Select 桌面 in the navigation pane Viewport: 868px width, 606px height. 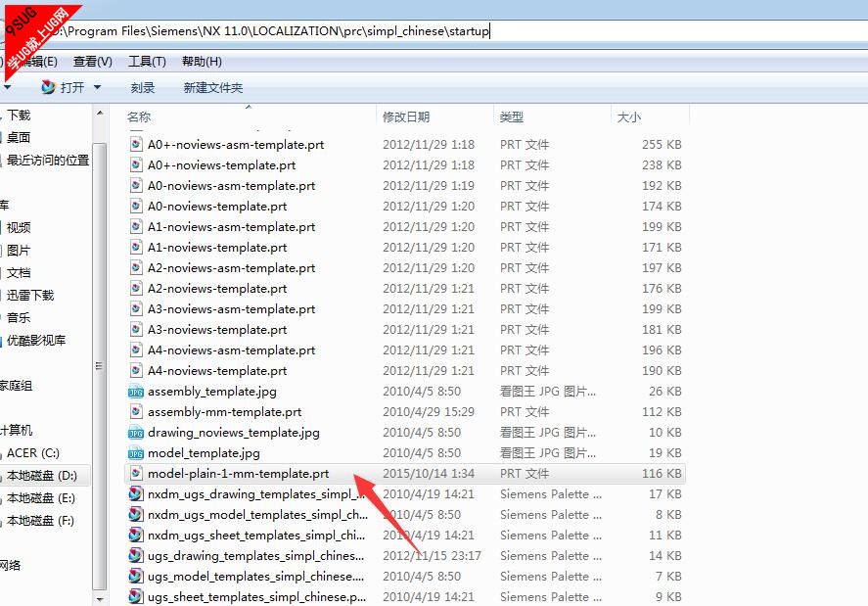(x=19, y=137)
